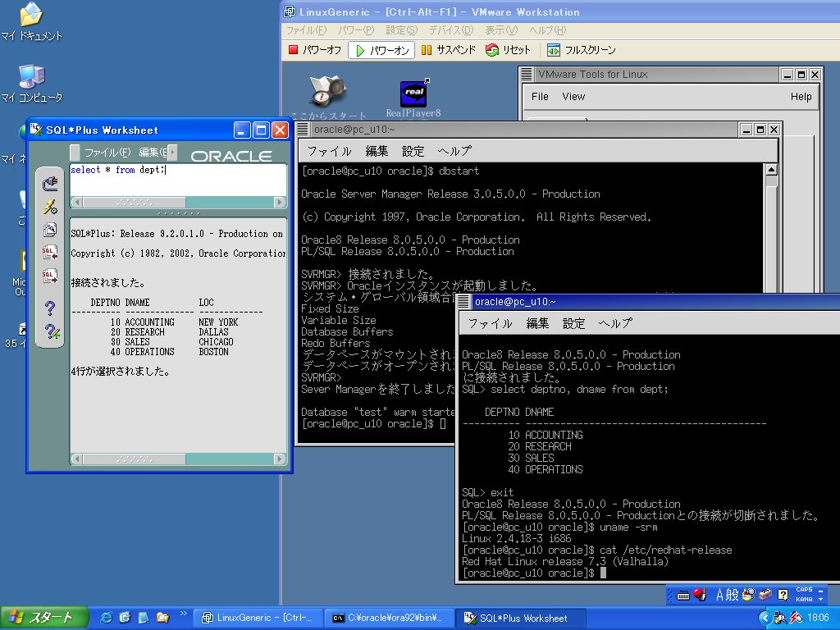Click the folder icon in Quick Launch
Screen dimensions: 840x630
162,618
